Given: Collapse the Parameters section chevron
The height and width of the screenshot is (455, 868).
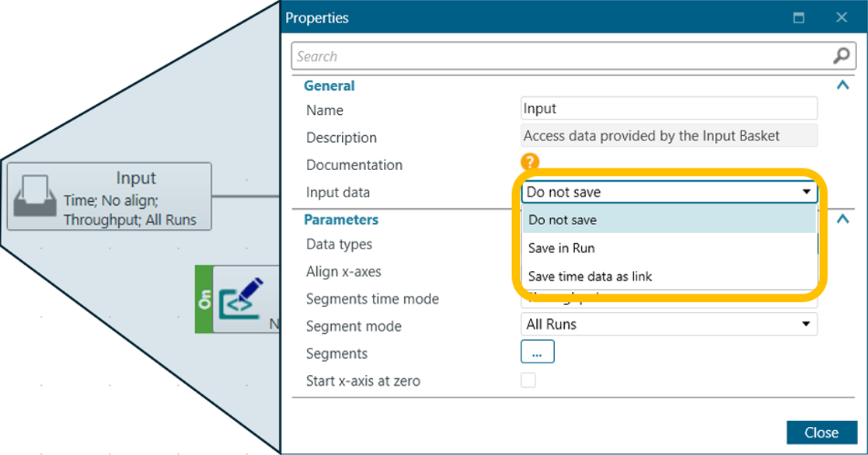Looking at the screenshot, I should click(x=842, y=220).
